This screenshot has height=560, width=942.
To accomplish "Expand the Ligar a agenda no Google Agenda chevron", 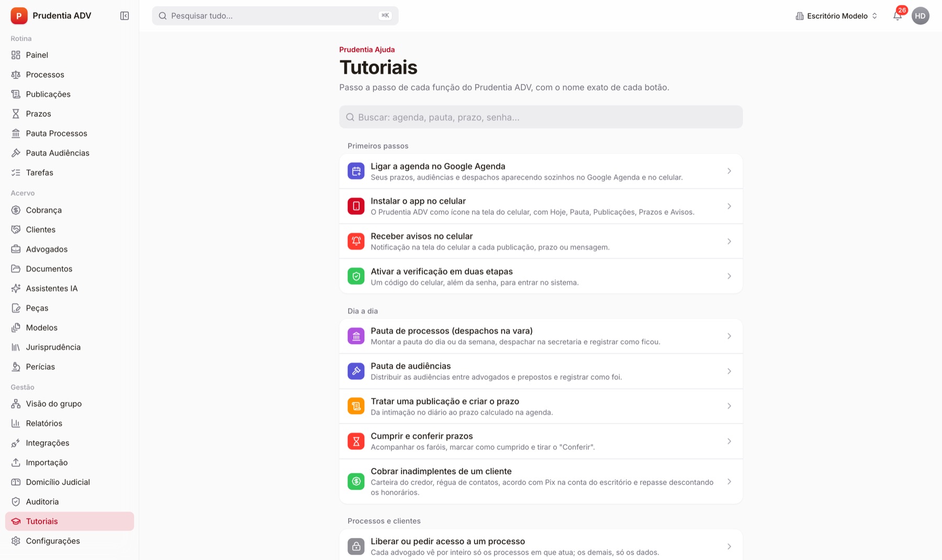I will 729,171.
